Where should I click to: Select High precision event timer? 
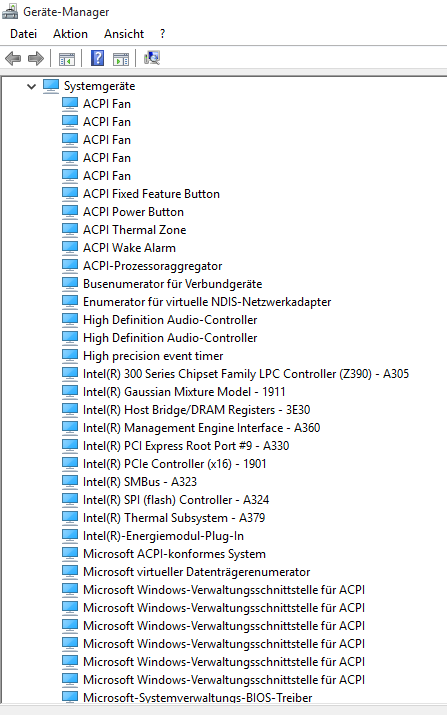[153, 356]
